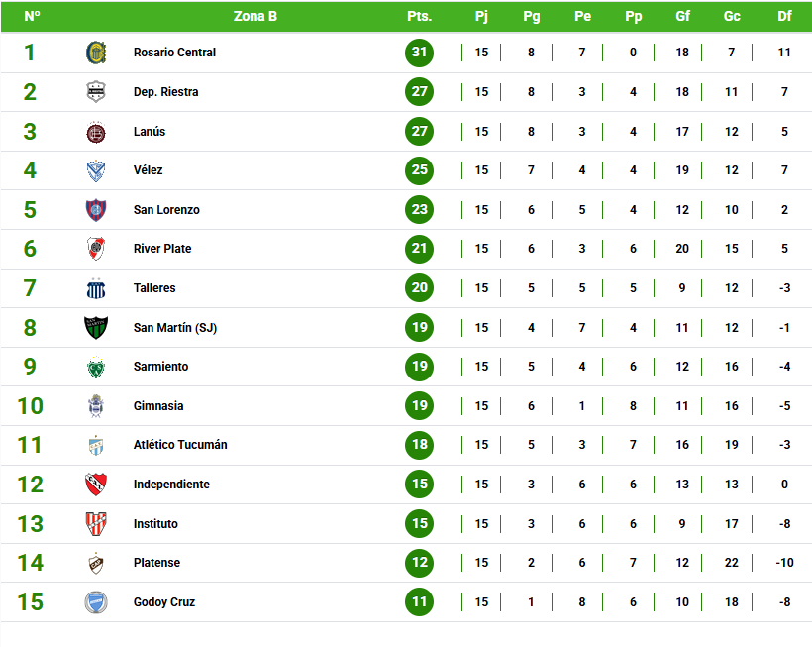Click the Vélez team shield
This screenshot has height=647, width=812.
96,170
